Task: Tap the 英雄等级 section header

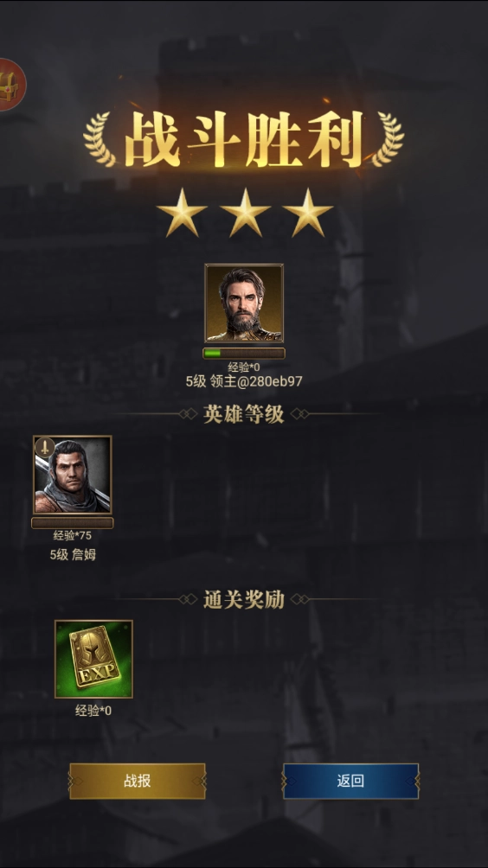Action: (244, 414)
